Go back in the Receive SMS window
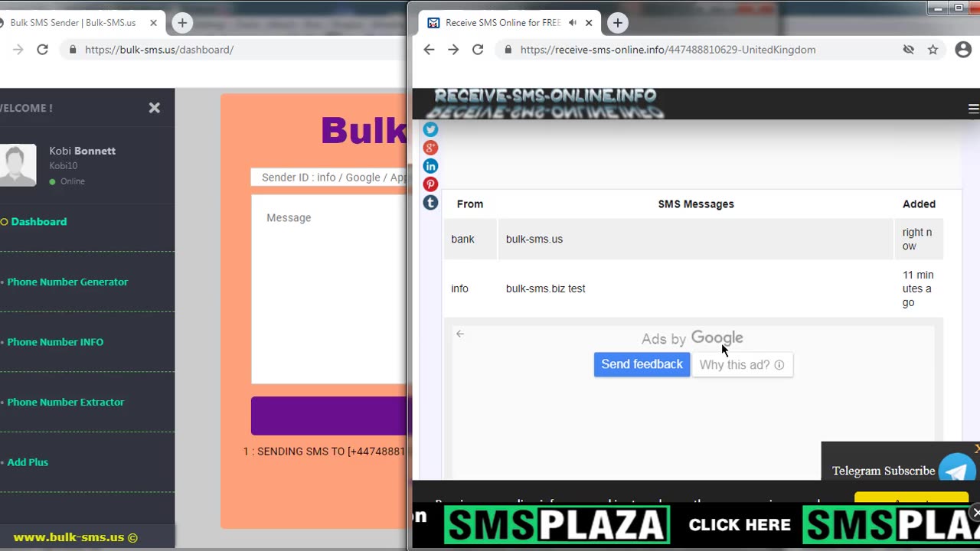The image size is (980, 551). (x=429, y=50)
